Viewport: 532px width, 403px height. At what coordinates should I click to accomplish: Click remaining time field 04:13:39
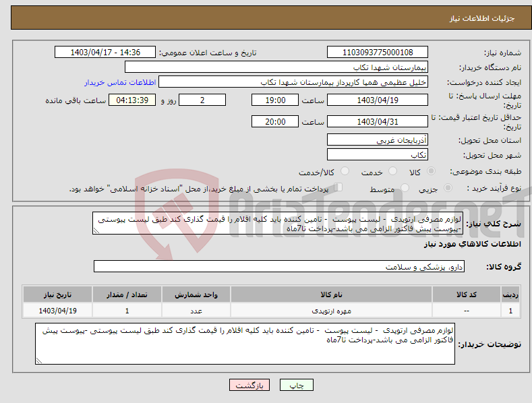pyautogui.click(x=132, y=100)
